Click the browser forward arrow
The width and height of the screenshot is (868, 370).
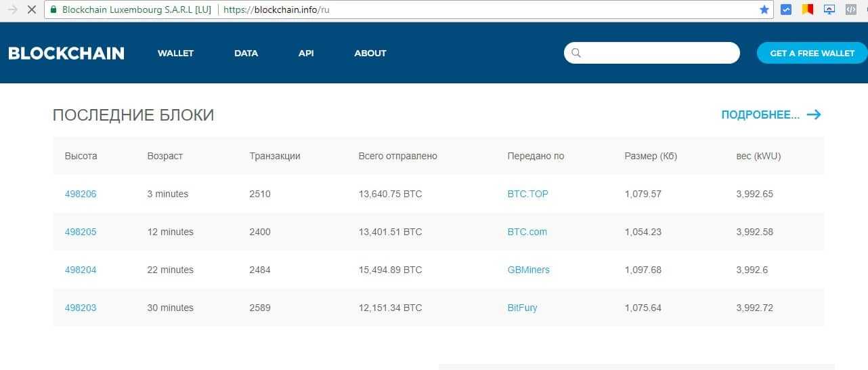tap(12, 10)
